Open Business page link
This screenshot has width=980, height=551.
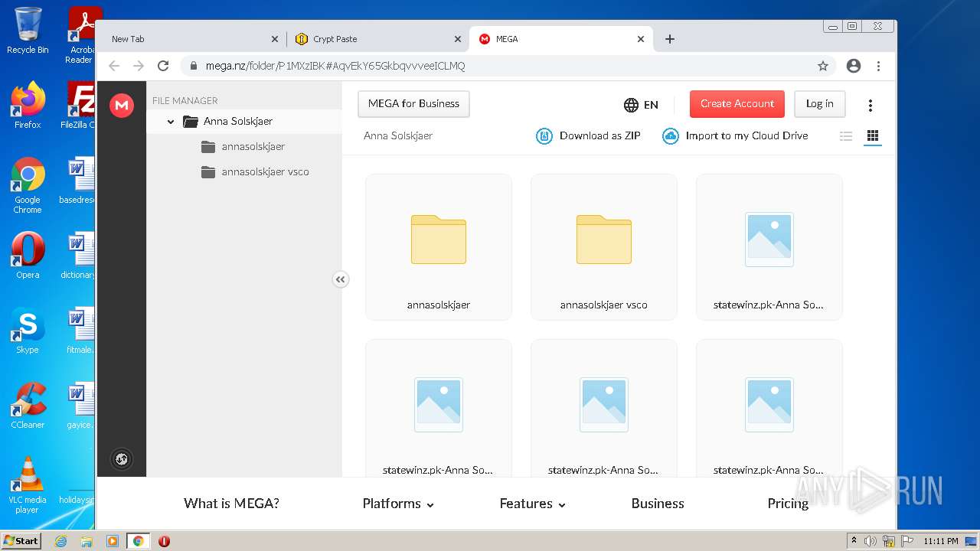tap(658, 504)
